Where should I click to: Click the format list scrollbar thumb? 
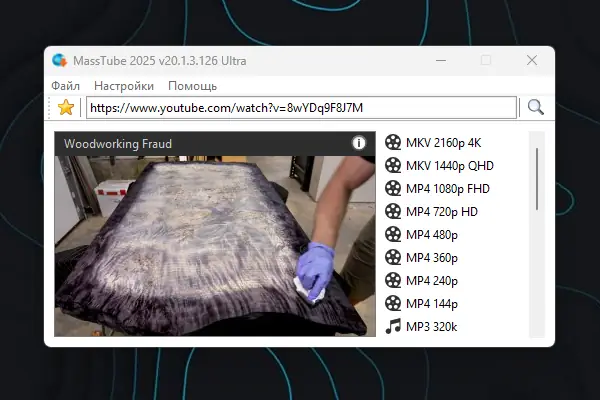[537, 179]
